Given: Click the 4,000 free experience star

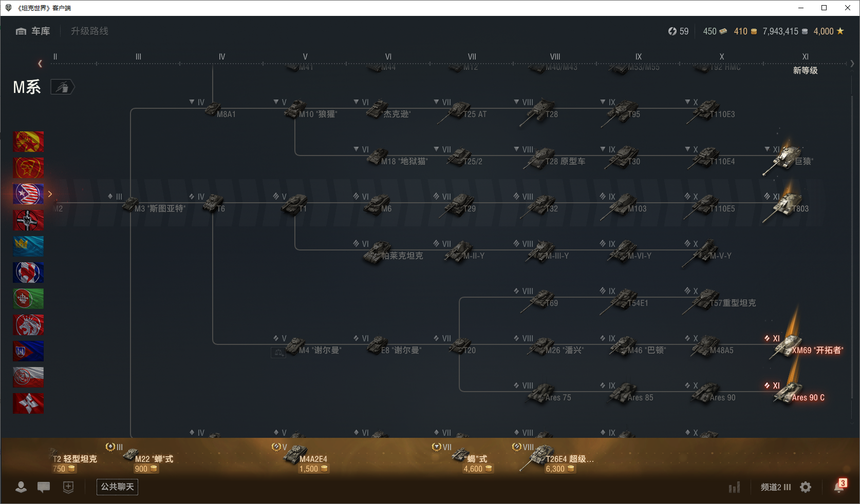Looking at the screenshot, I should (x=829, y=31).
